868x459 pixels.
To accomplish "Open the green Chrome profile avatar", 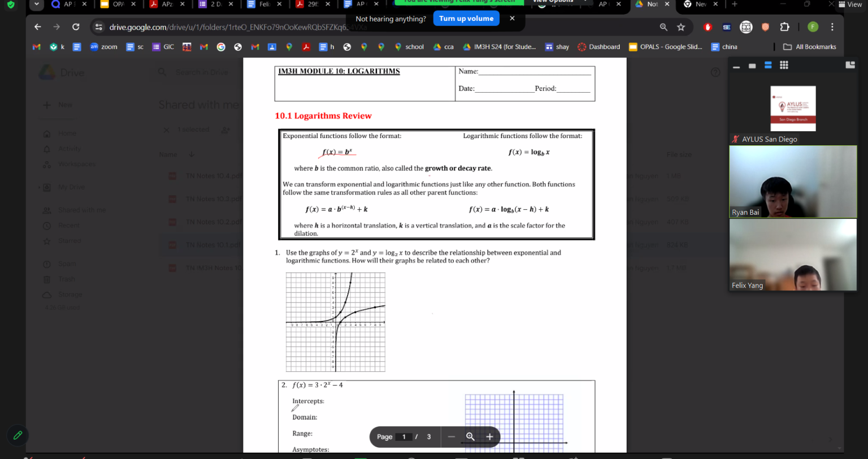I will point(813,27).
